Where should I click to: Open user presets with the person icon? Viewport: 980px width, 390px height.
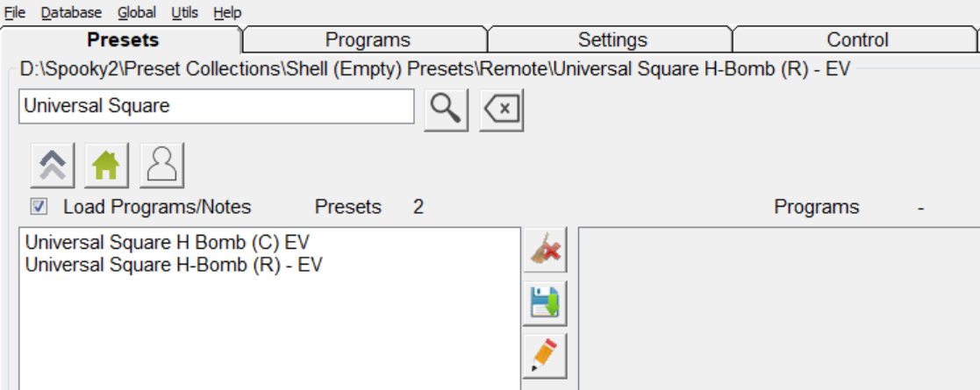coord(161,164)
